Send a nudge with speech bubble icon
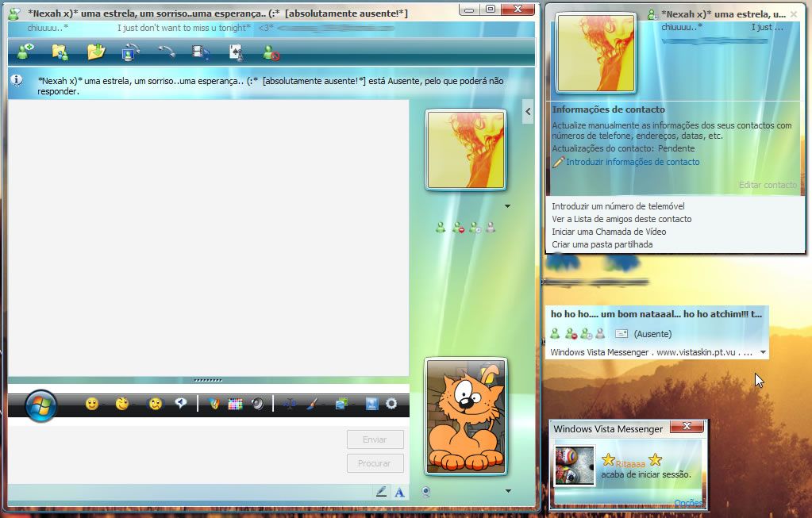Image resolution: width=812 pixels, height=518 pixels. click(x=181, y=403)
